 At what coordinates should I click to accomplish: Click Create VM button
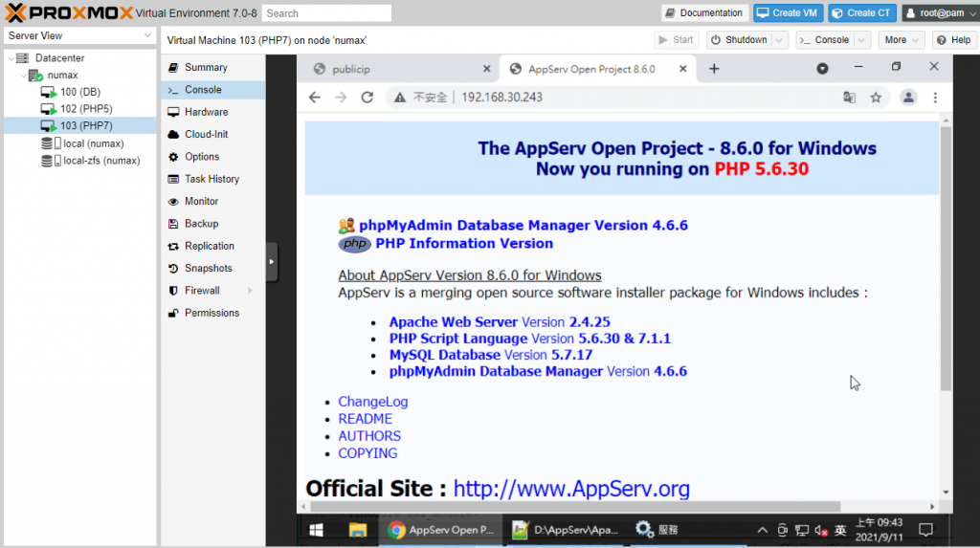788,13
